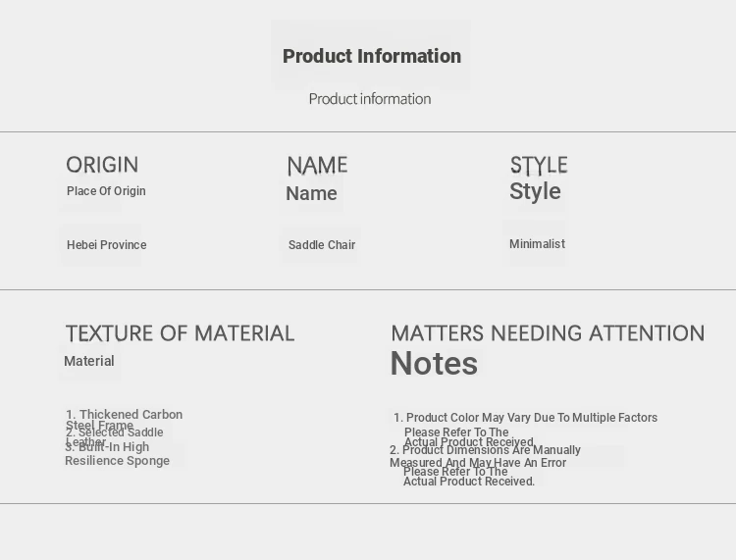Screen dimensions: 736x560
Task: Click the TEXTURE OF MATERIAL heading
Action: [x=180, y=333]
